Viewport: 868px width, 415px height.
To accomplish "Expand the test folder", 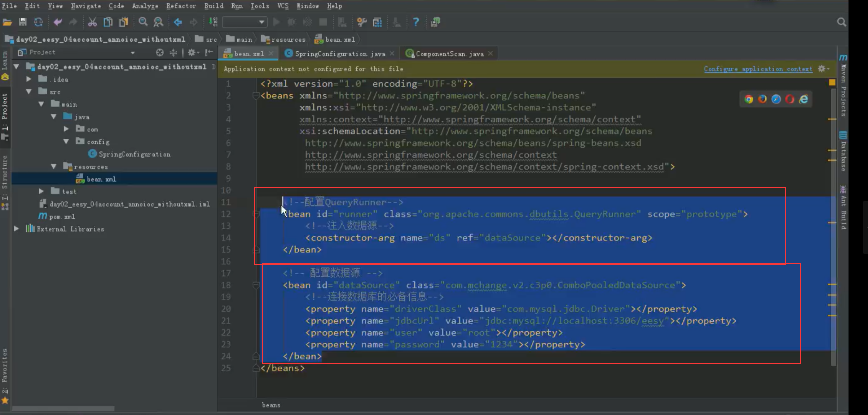I will coord(41,191).
